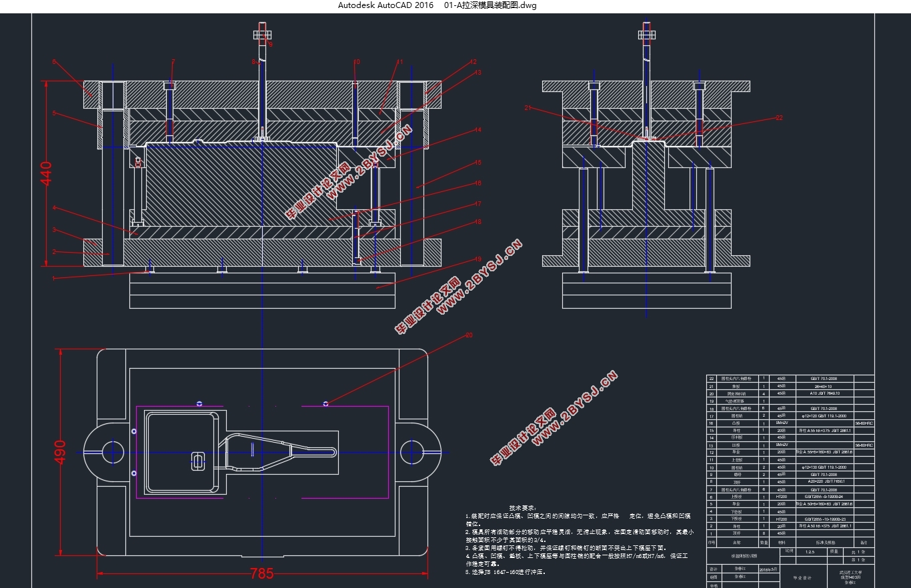Select the left guide-post circle in plan view

tap(112, 453)
